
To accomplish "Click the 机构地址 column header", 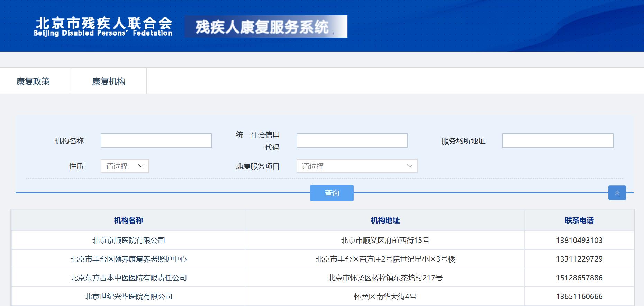I will click(x=385, y=220).
